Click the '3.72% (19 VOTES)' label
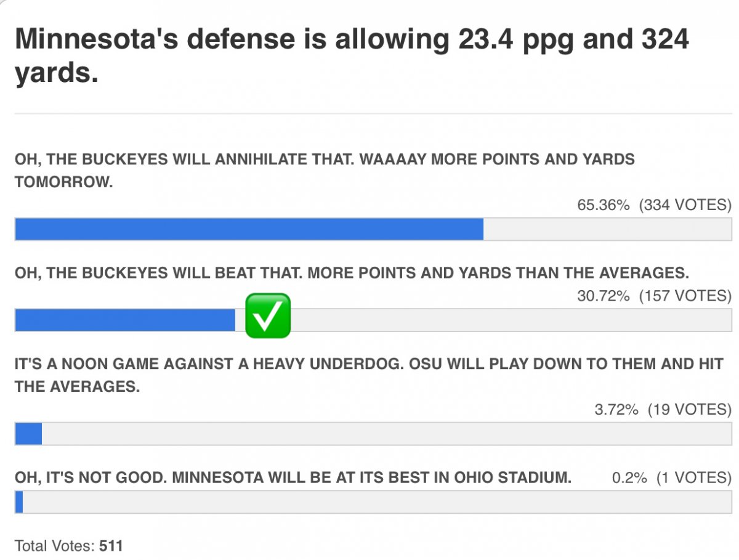 pos(663,409)
